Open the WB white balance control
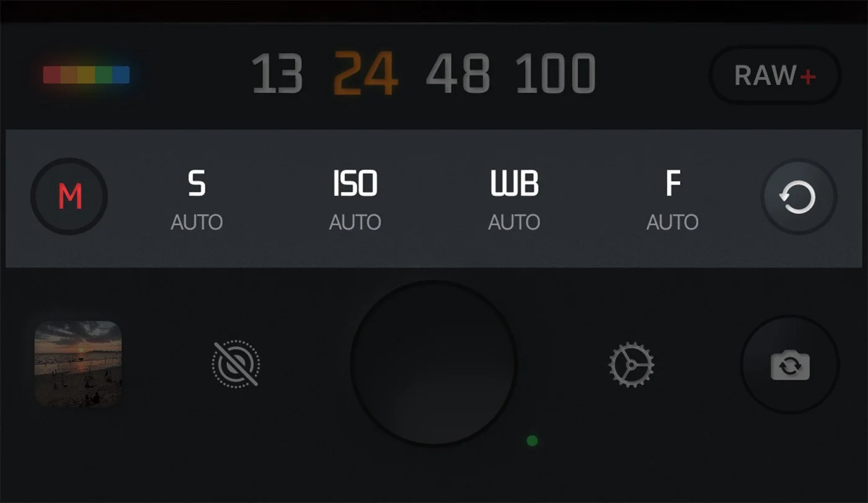The image size is (868, 503). coord(514,184)
